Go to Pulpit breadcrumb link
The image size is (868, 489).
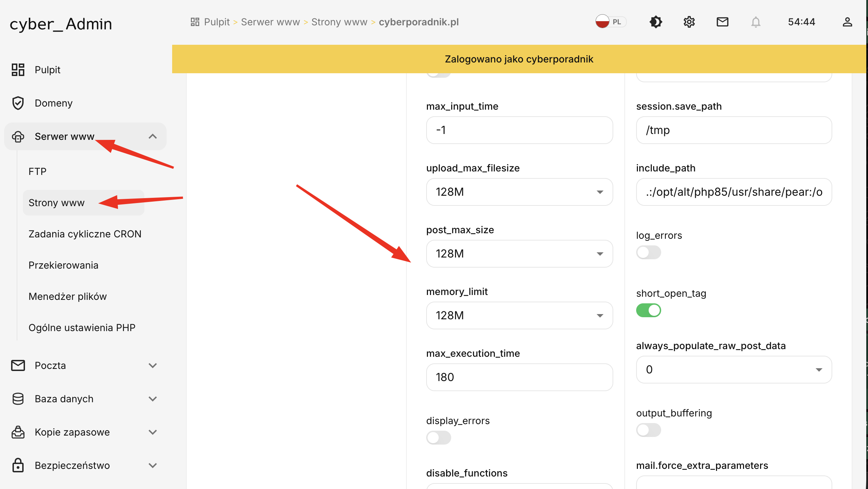click(217, 22)
